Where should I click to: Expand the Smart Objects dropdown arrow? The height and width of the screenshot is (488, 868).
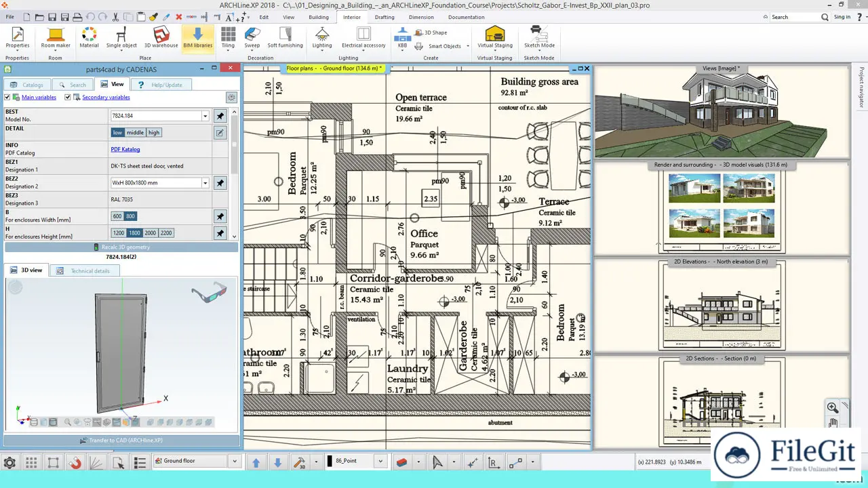tap(467, 47)
